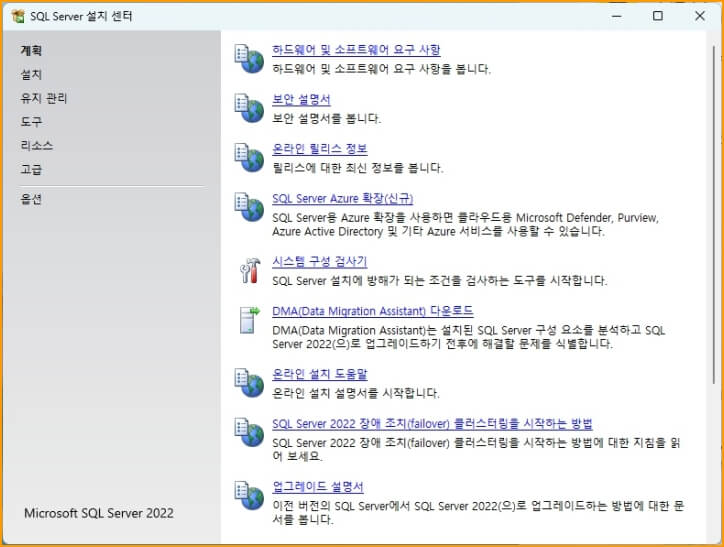
Task: Click the document-globe icon next to 보안 설명서
Action: (x=249, y=108)
